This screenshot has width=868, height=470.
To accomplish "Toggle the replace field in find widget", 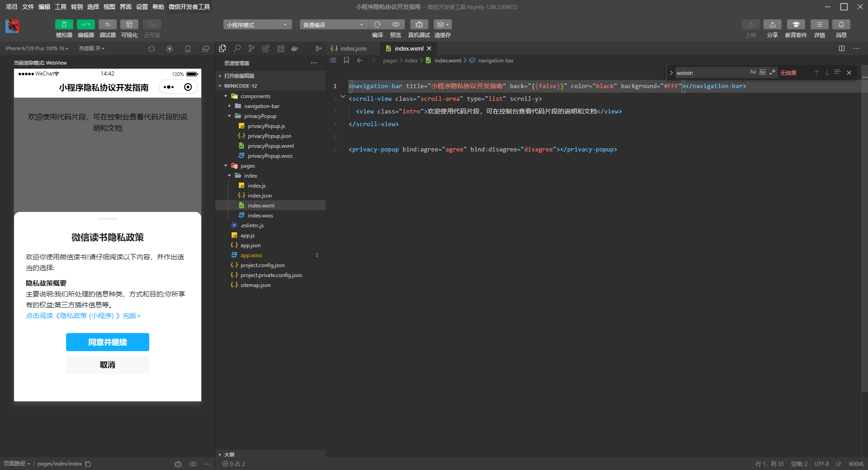I will click(x=671, y=73).
